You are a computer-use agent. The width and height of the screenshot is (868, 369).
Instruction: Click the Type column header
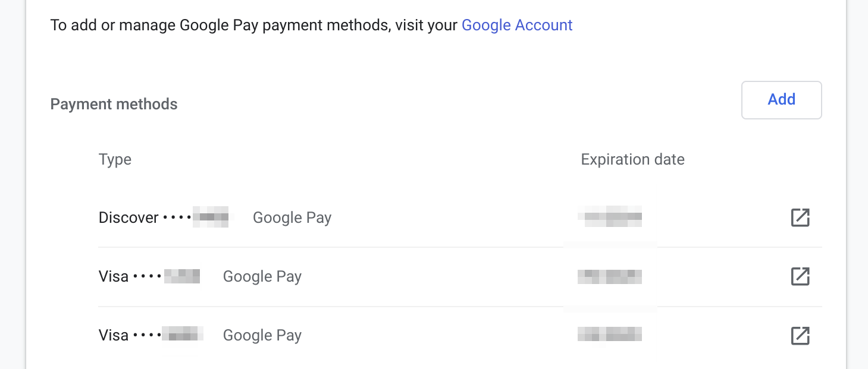[x=115, y=160]
